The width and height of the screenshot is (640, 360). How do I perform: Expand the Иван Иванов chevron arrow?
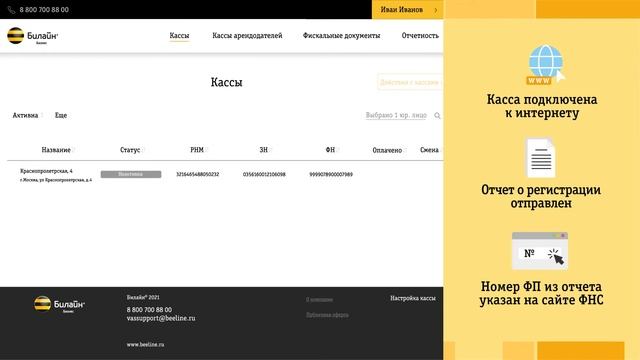(x=436, y=10)
